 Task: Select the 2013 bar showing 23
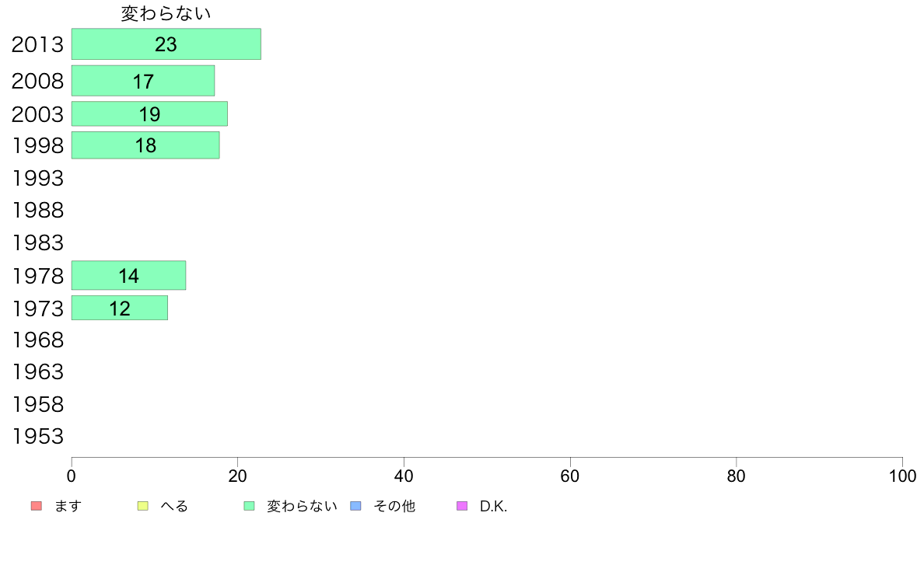166,44
